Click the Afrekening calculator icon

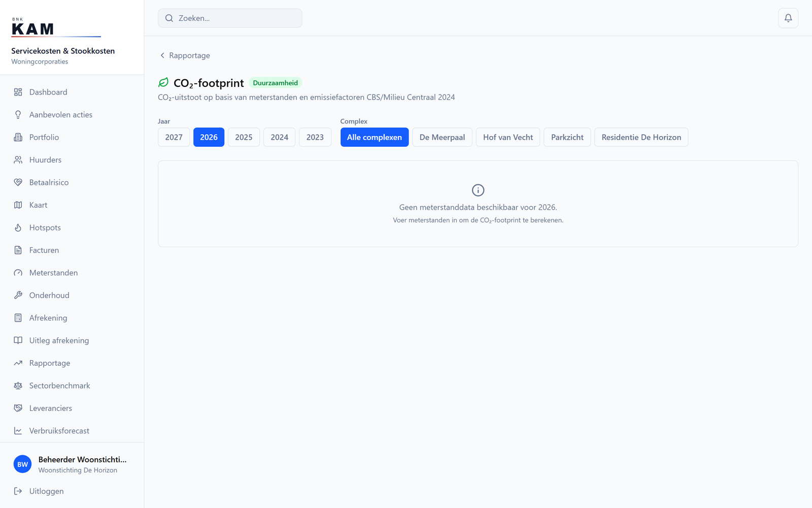pos(18,318)
